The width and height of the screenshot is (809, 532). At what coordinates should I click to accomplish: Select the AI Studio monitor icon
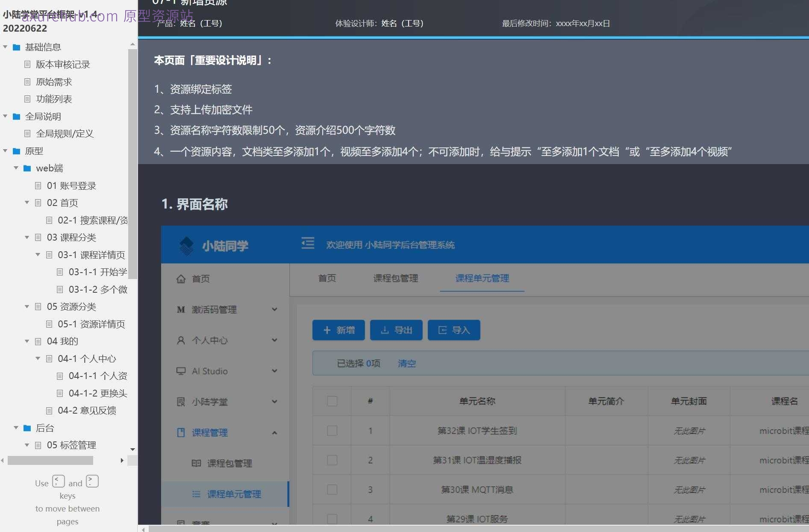click(181, 371)
